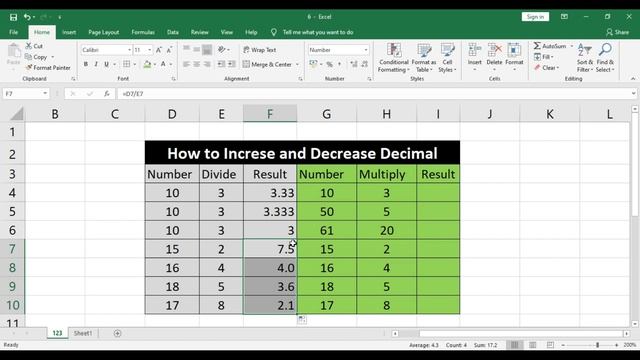The height and width of the screenshot is (360, 640).
Task: Open Find & Select
Action: click(605, 58)
